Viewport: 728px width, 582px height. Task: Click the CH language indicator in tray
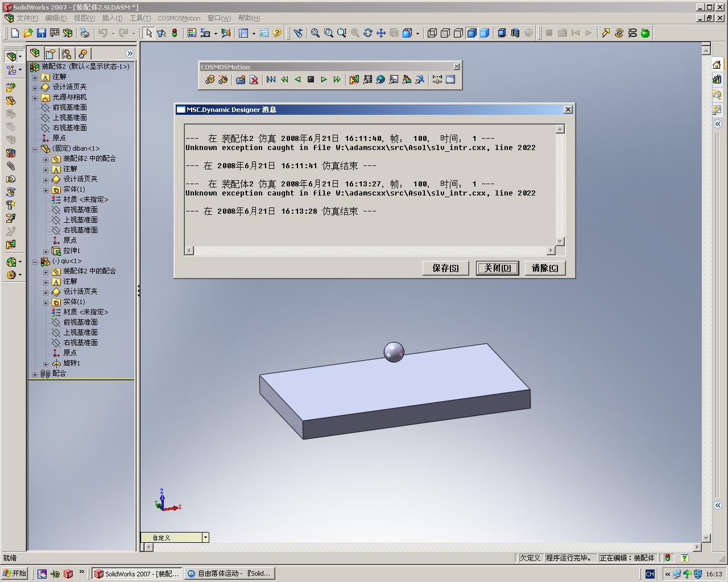[650, 573]
